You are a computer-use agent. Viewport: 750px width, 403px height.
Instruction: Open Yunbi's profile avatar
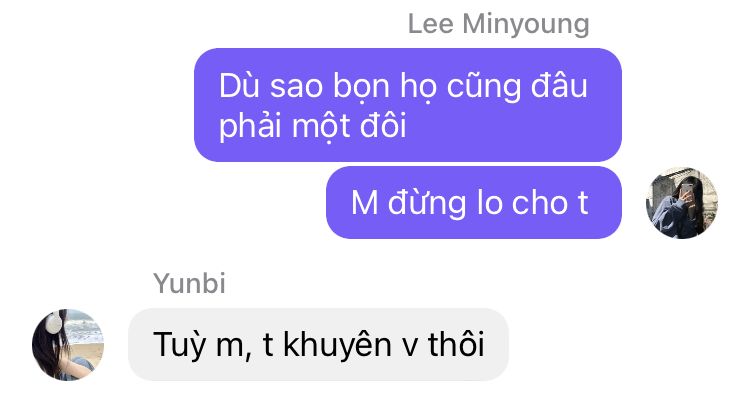[x=68, y=345]
